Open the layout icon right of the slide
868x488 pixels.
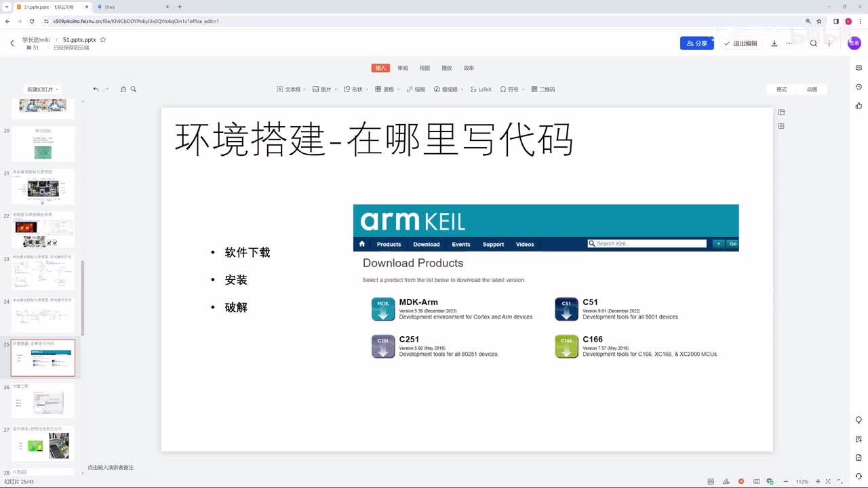[x=781, y=113]
